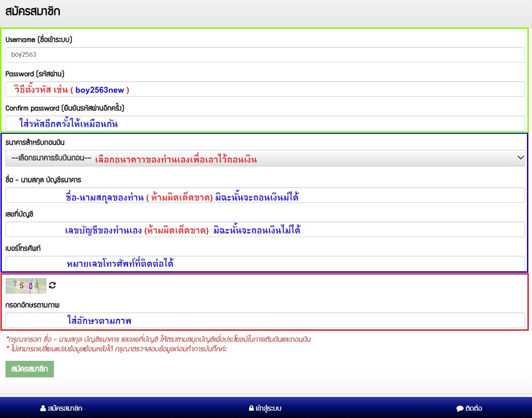Click the Confirm password field
The width and height of the screenshot is (532, 418).
[266, 123]
